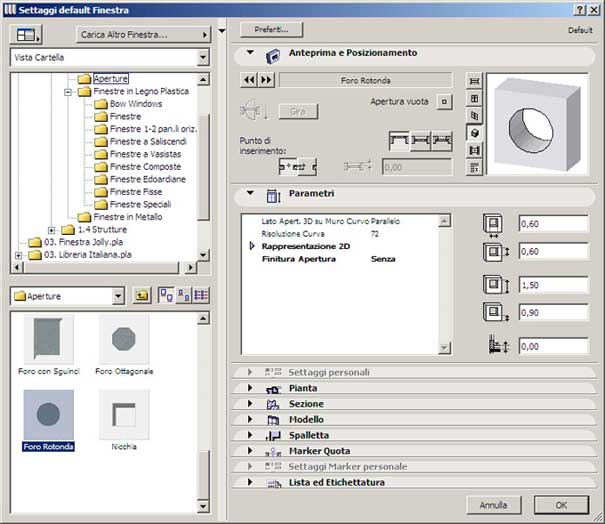This screenshot has width=605, height=524.
Task: Click the previous library part arrow button
Action: [x=249, y=81]
